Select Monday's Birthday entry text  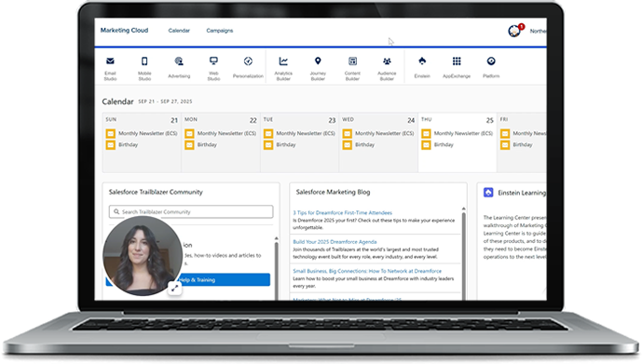(x=207, y=145)
